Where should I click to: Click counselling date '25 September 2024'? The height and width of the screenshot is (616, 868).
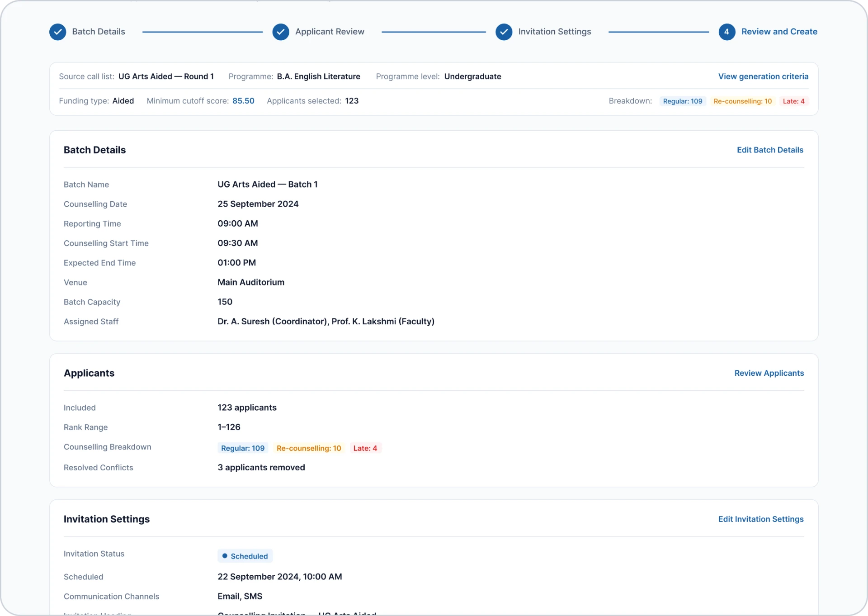click(258, 204)
